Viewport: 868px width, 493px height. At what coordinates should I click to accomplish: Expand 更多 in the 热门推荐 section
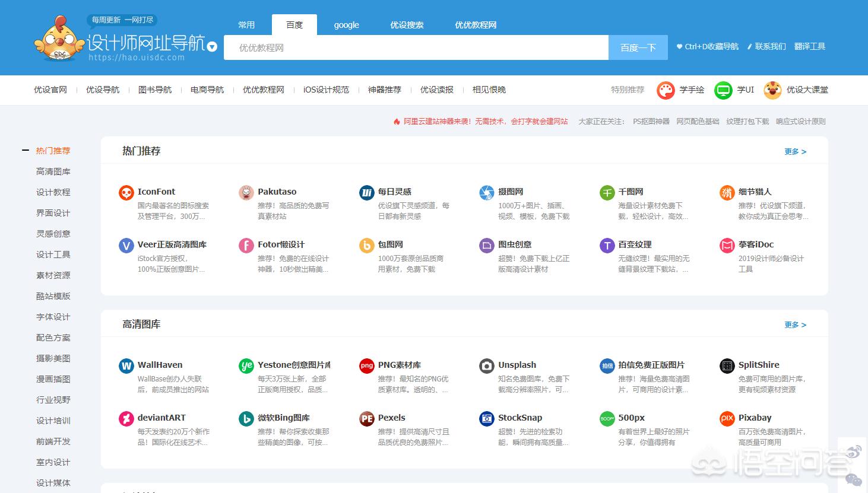[x=795, y=152]
